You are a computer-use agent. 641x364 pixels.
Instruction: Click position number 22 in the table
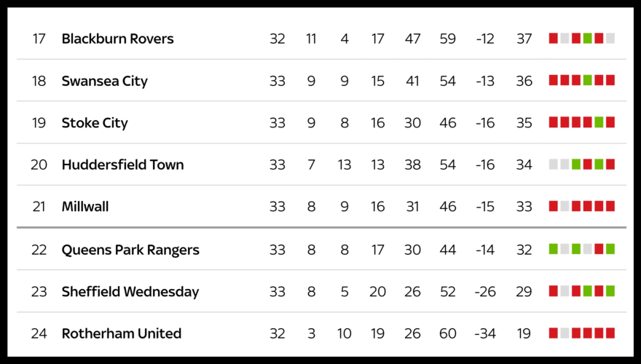coord(39,250)
